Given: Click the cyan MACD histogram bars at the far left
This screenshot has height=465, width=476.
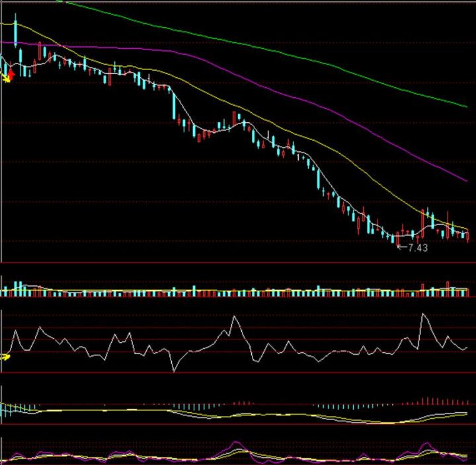Looking at the screenshot, I should coord(8,410).
